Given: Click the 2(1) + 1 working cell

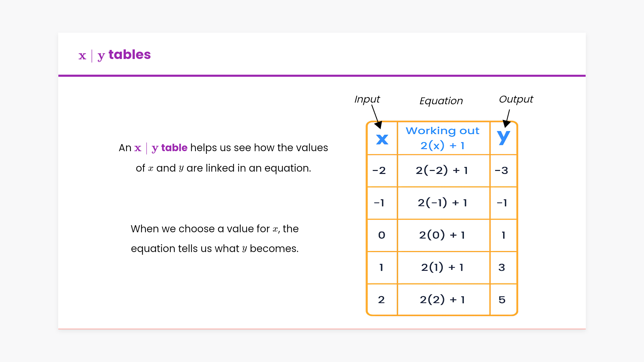Looking at the screenshot, I should (x=442, y=267).
